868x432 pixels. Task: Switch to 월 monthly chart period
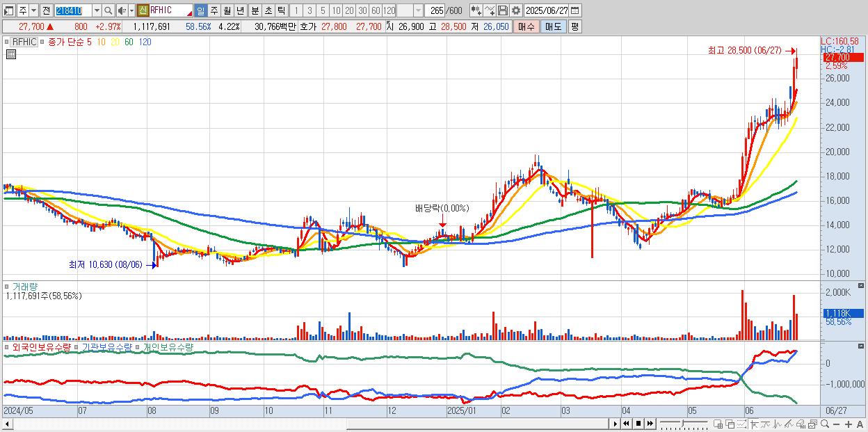(x=227, y=10)
